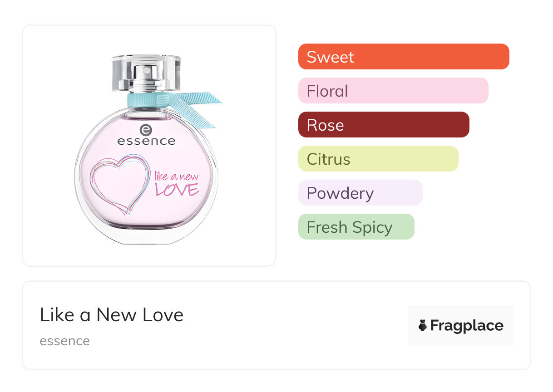Click the Fragplace bottle icon in the logo
This screenshot has height=392, width=553.
pyautogui.click(x=423, y=325)
